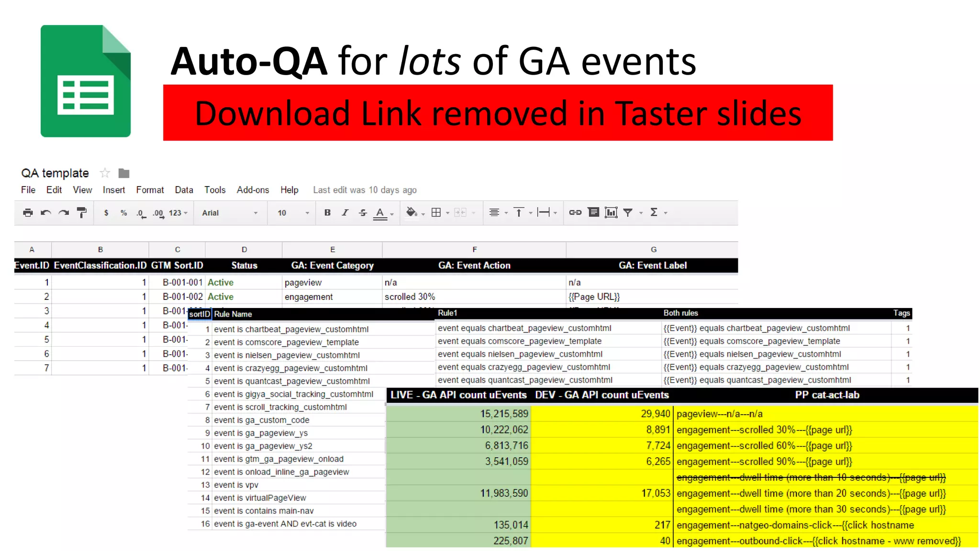Format as currency with $ icon
The image size is (980, 551).
106,213
